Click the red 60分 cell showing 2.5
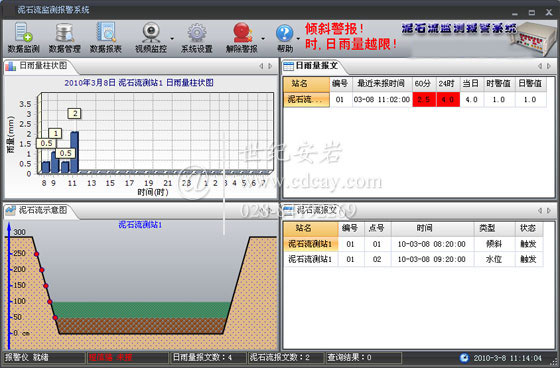This screenshot has width=560, height=368. click(424, 99)
